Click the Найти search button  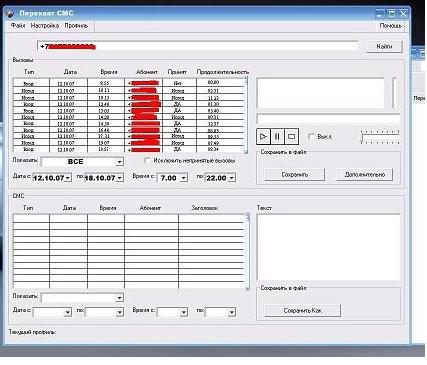tap(384, 47)
